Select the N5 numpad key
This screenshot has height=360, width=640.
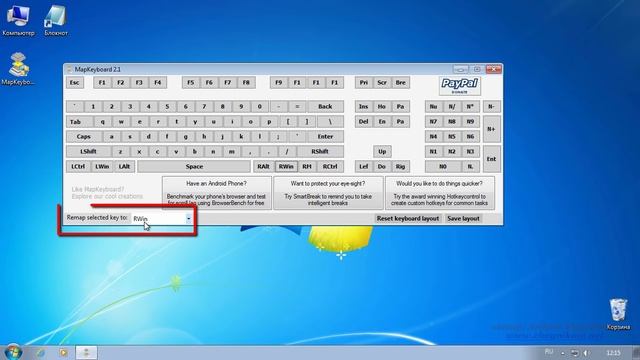[x=452, y=137]
